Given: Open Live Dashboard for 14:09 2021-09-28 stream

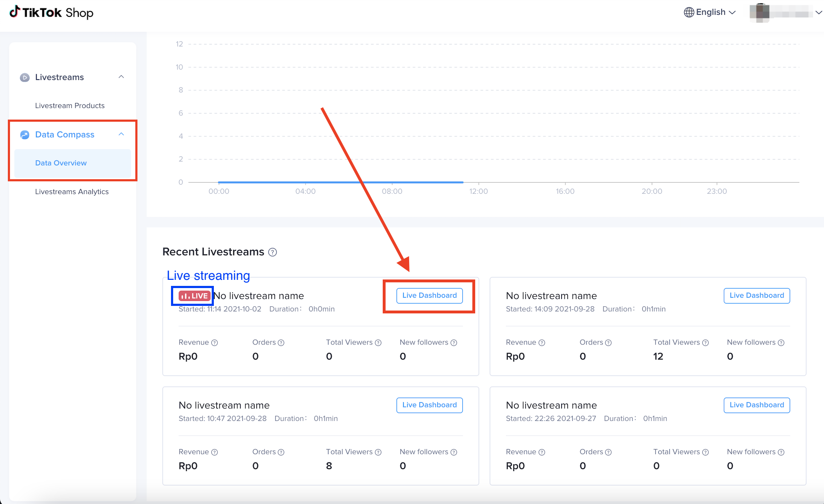Looking at the screenshot, I should (x=757, y=296).
